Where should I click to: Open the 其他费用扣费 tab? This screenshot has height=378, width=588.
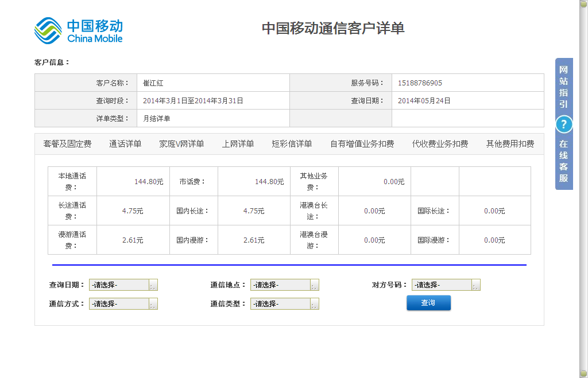510,144
